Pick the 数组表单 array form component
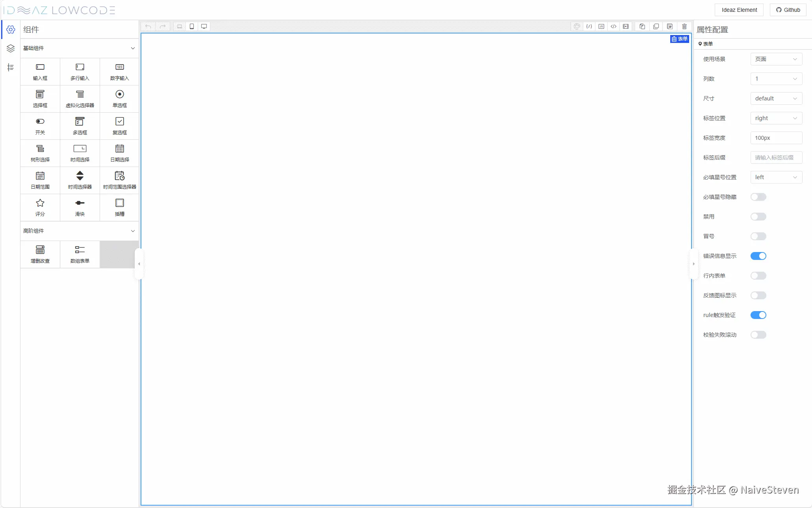Image resolution: width=812 pixels, height=508 pixels. (80, 254)
